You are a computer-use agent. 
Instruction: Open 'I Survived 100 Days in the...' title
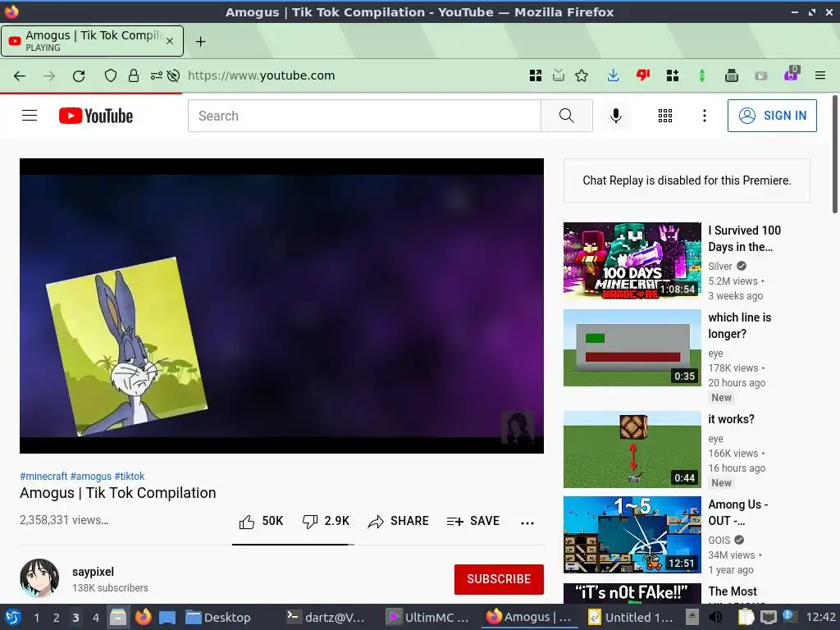coord(744,239)
